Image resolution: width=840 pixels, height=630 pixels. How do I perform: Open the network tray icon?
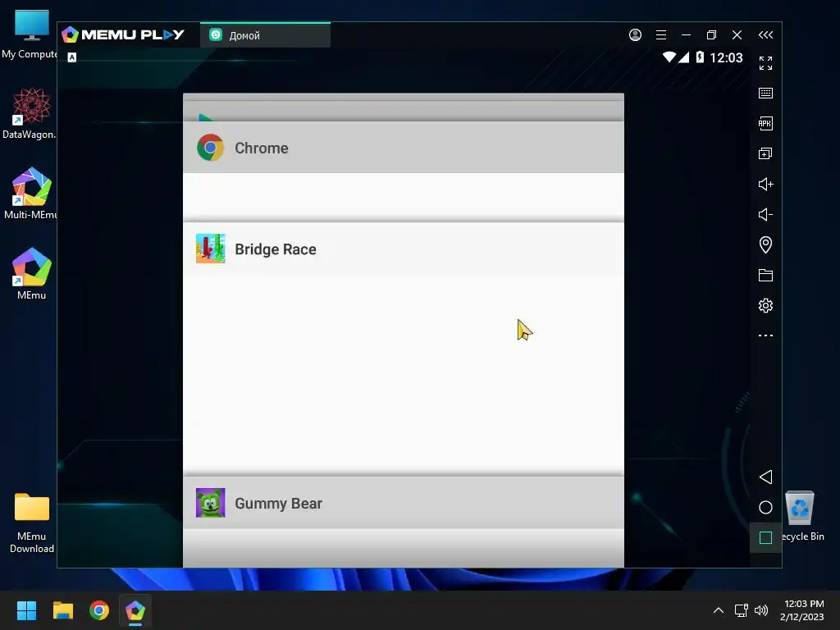click(742, 610)
